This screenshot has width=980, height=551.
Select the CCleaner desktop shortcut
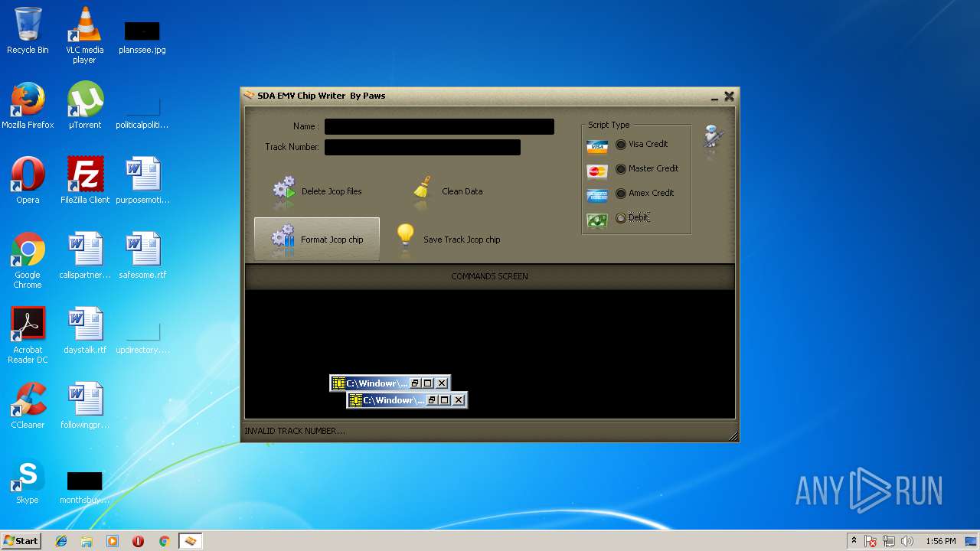[x=28, y=406]
